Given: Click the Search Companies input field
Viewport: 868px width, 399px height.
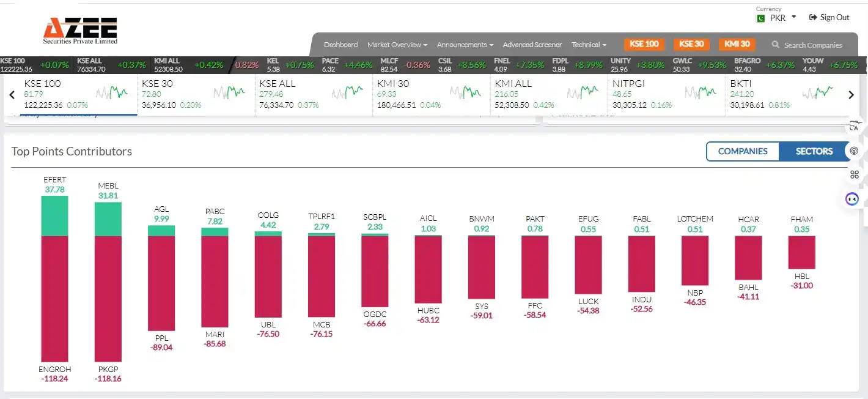Looking at the screenshot, I should point(813,45).
